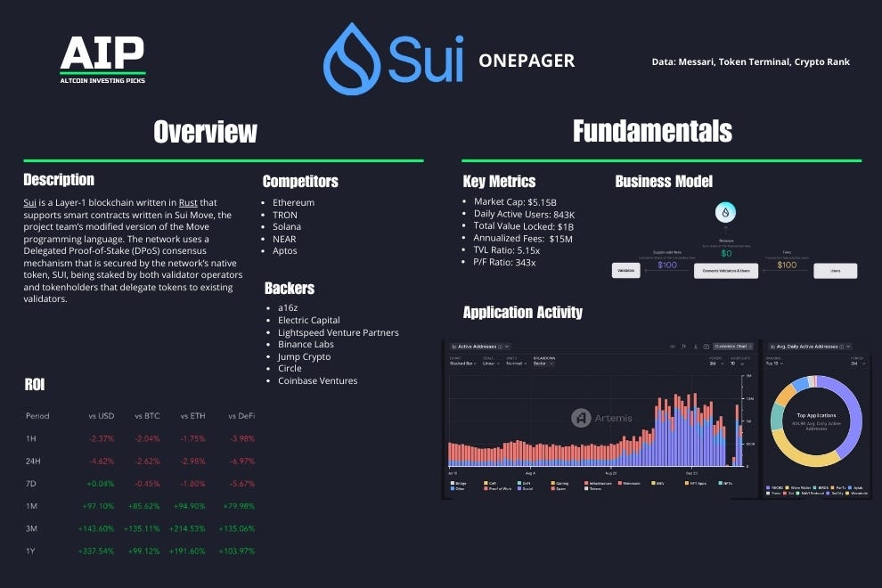The width and height of the screenshot is (882, 588).
Task: Click the $0 Revenue value in Business Model
Action: pos(726,253)
